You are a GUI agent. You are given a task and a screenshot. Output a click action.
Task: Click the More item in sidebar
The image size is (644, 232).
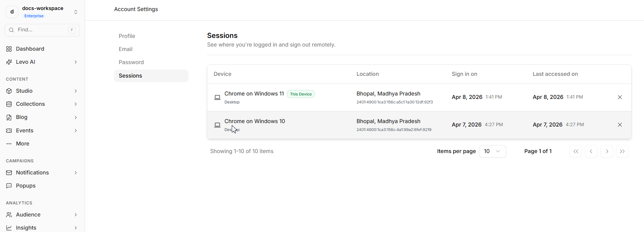coord(22,144)
